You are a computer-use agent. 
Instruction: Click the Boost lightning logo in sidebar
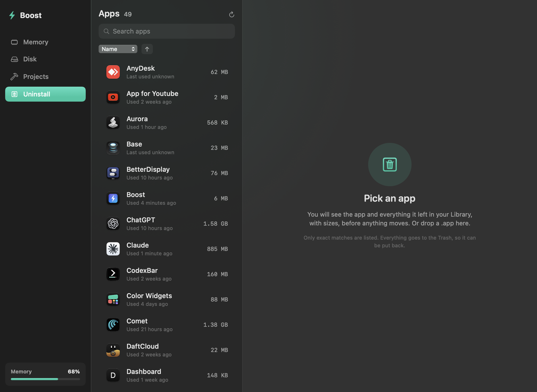pyautogui.click(x=12, y=15)
